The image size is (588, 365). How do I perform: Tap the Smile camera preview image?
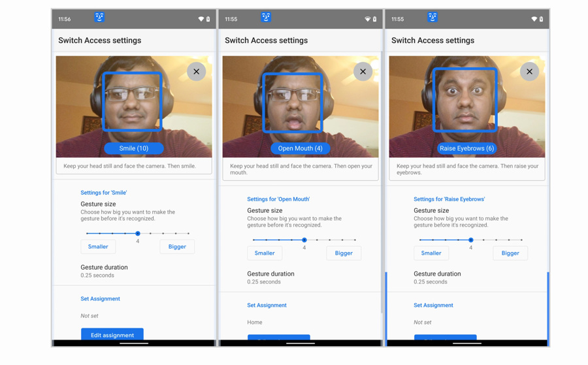[134, 107]
